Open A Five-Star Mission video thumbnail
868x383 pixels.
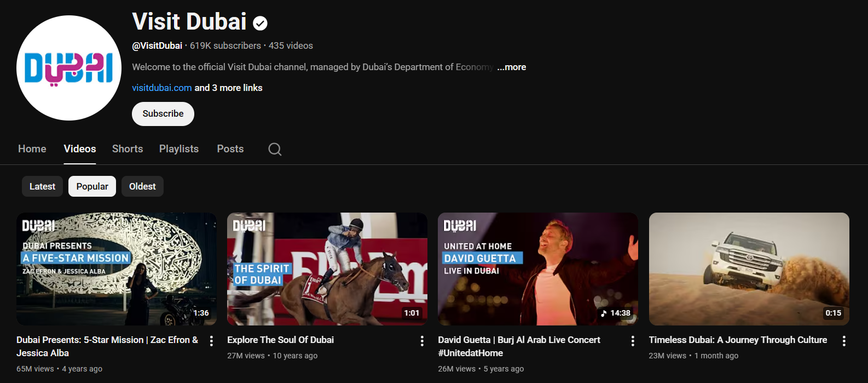(117, 269)
